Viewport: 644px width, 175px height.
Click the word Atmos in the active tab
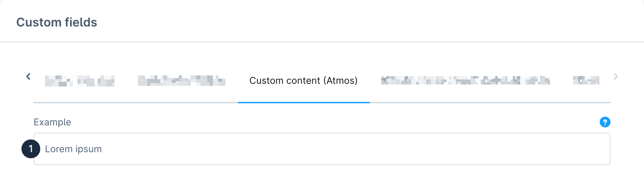(x=340, y=81)
